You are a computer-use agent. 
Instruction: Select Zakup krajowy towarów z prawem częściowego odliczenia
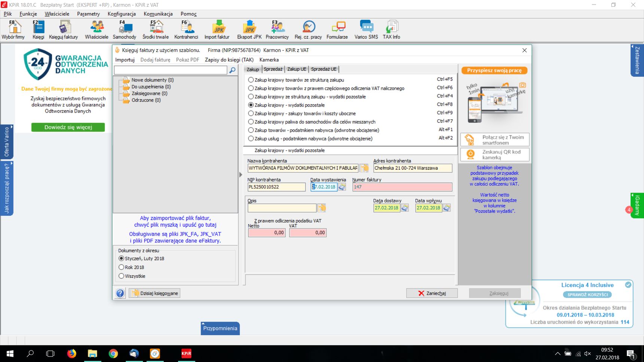[326, 88]
